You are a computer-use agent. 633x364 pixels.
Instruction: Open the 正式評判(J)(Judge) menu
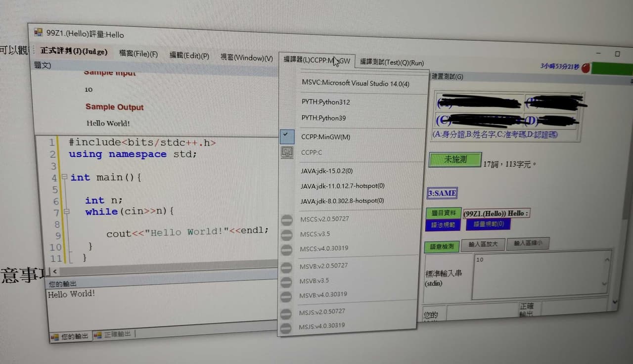click(x=74, y=51)
